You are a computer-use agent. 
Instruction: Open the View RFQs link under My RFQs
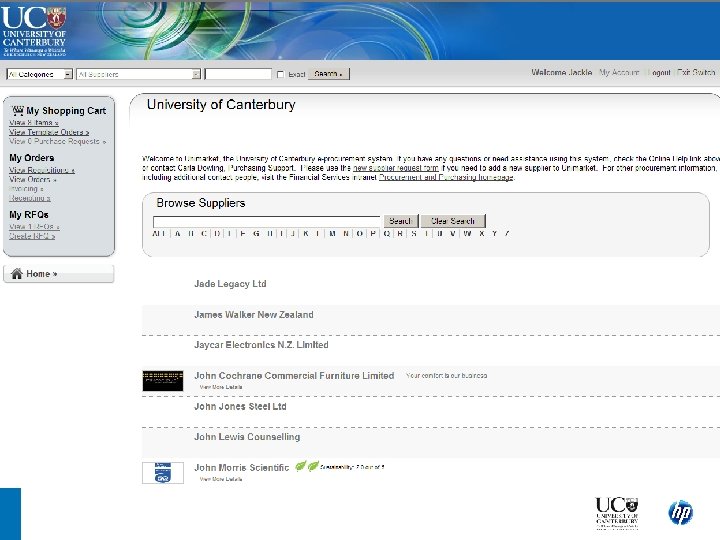tap(34, 226)
